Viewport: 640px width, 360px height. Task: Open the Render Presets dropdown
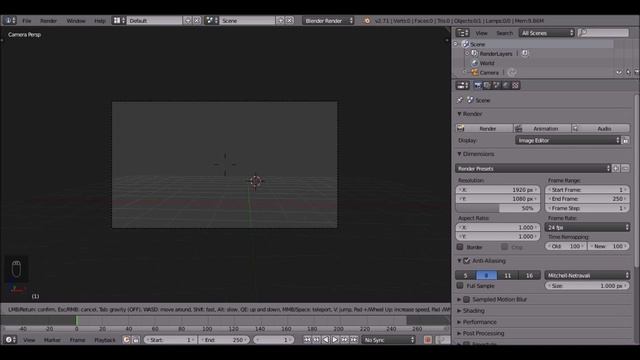click(x=533, y=168)
